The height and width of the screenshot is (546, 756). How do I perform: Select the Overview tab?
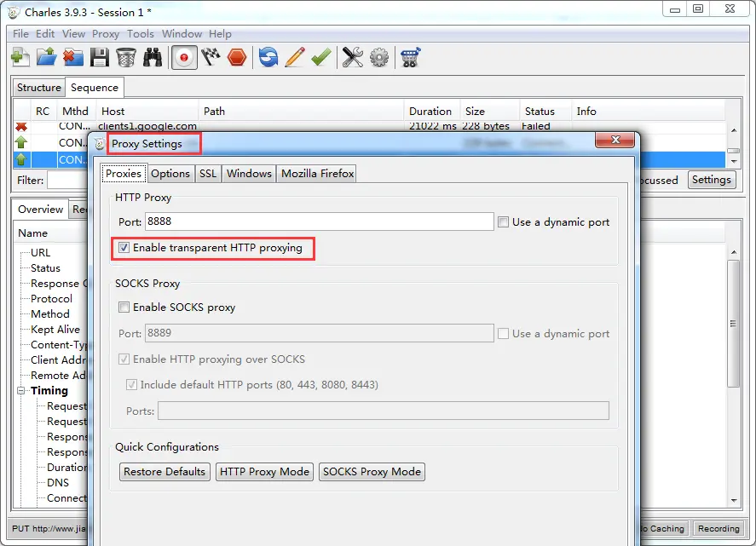(x=41, y=210)
